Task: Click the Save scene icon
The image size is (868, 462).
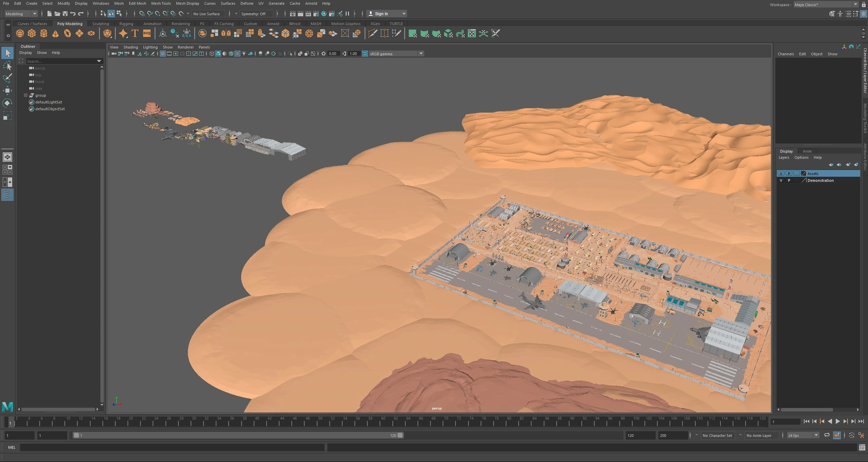Action: tap(65, 14)
